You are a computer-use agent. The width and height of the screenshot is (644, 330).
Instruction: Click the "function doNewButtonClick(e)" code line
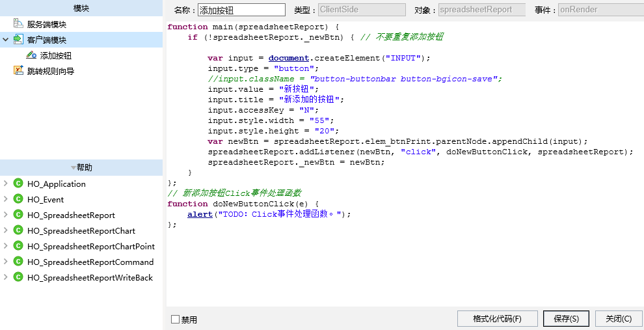click(243, 204)
